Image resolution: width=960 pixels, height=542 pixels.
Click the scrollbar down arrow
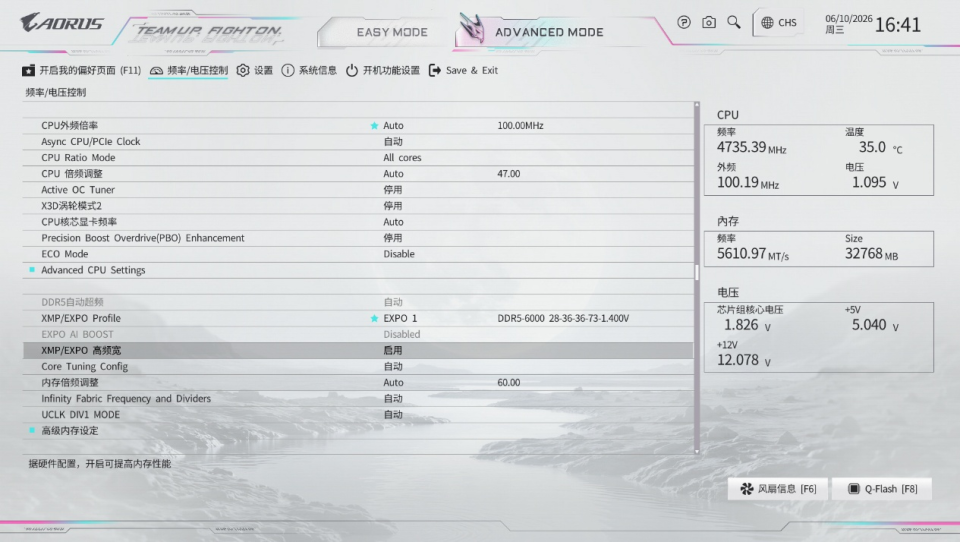pos(697,452)
